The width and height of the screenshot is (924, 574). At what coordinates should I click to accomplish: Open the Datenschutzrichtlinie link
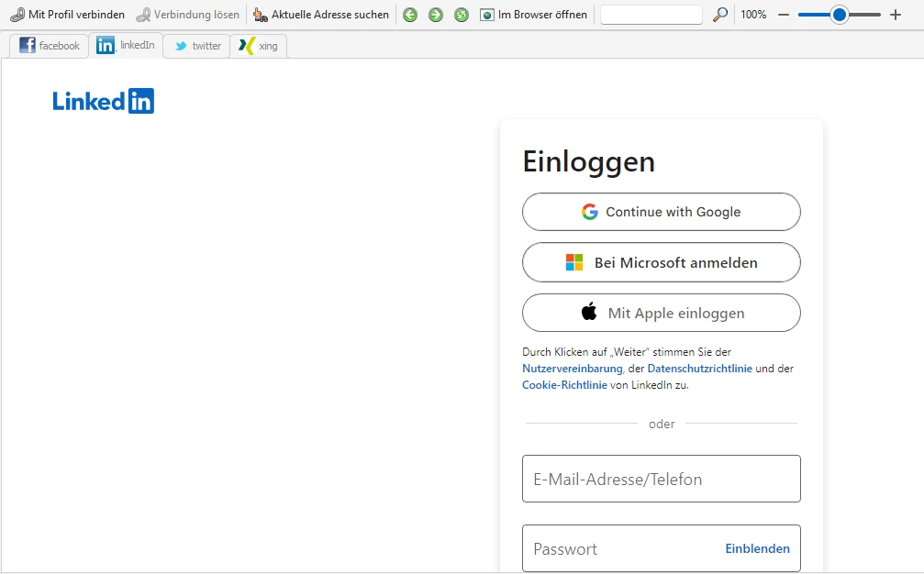[699, 369]
